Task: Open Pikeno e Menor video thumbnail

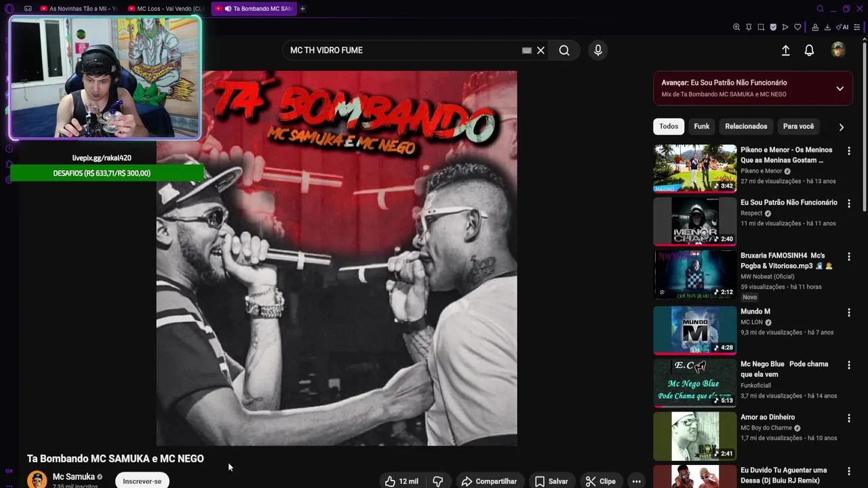Action: 694,168
